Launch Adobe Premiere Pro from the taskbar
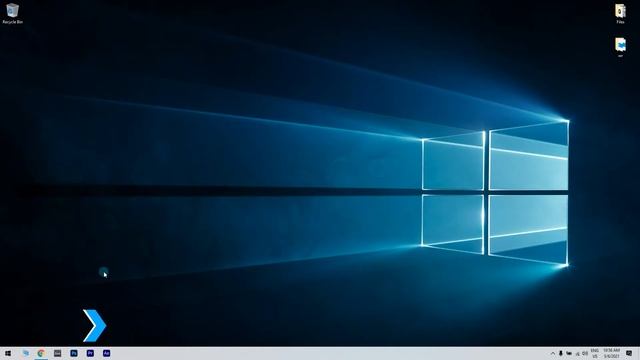The image size is (640, 360). [x=90, y=353]
